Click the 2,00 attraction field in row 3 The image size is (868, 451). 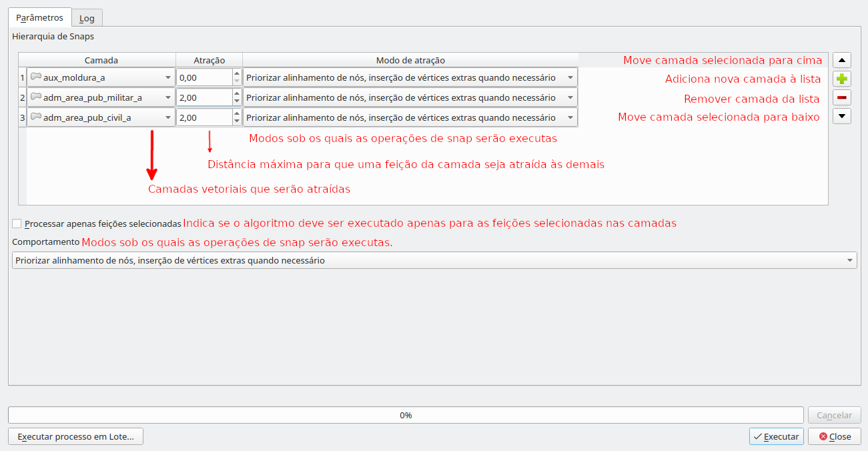[204, 117]
